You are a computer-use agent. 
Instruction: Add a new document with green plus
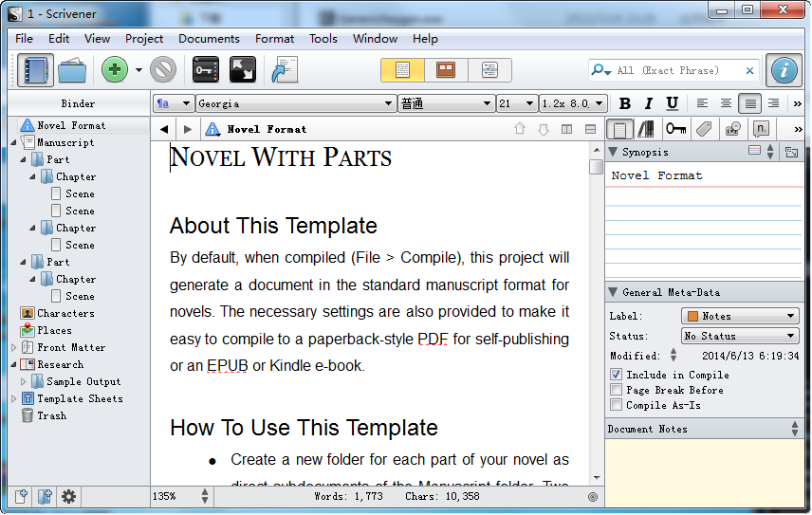click(x=115, y=70)
